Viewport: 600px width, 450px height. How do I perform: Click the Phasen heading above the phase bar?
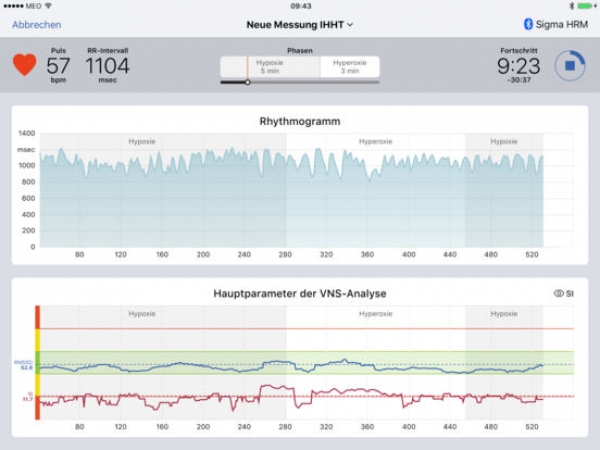click(300, 51)
